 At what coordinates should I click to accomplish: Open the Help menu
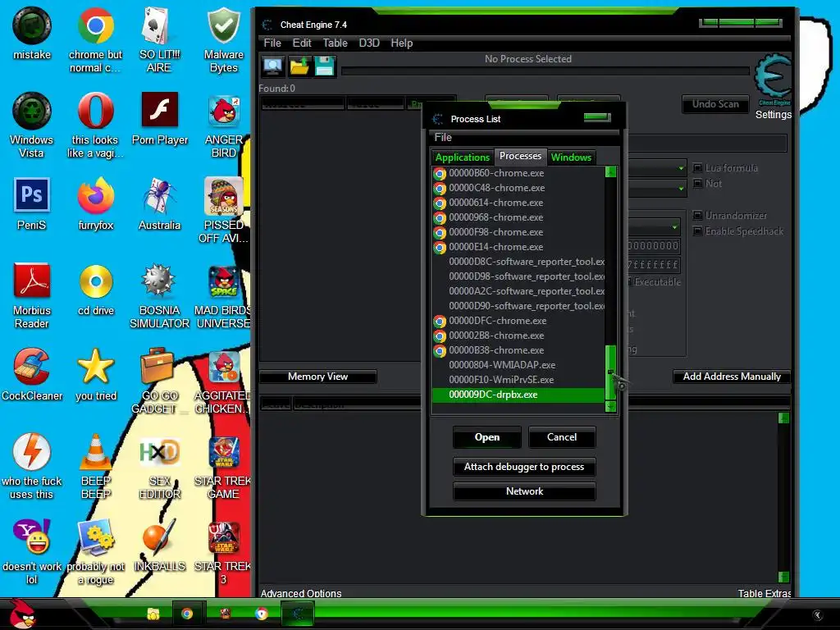point(402,43)
